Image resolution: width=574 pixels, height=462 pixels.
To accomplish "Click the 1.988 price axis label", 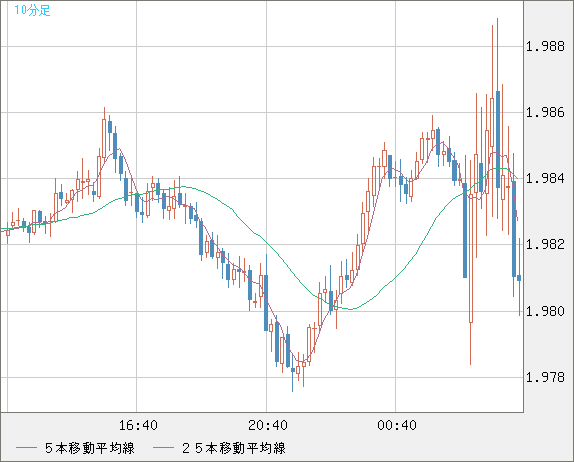I will [545, 46].
